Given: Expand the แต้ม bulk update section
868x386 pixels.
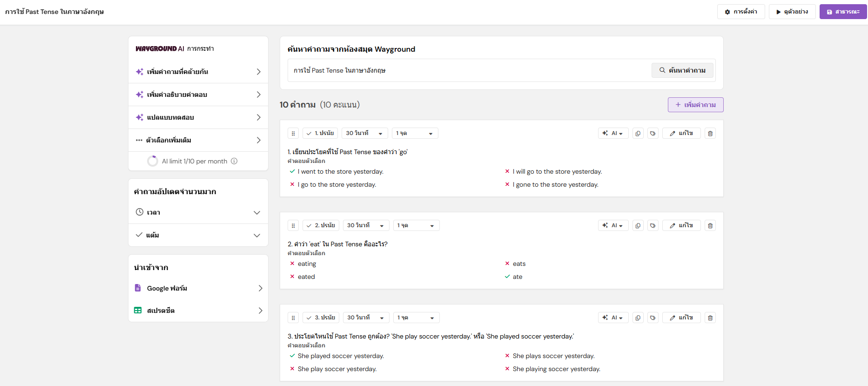Looking at the screenshot, I should [198, 235].
